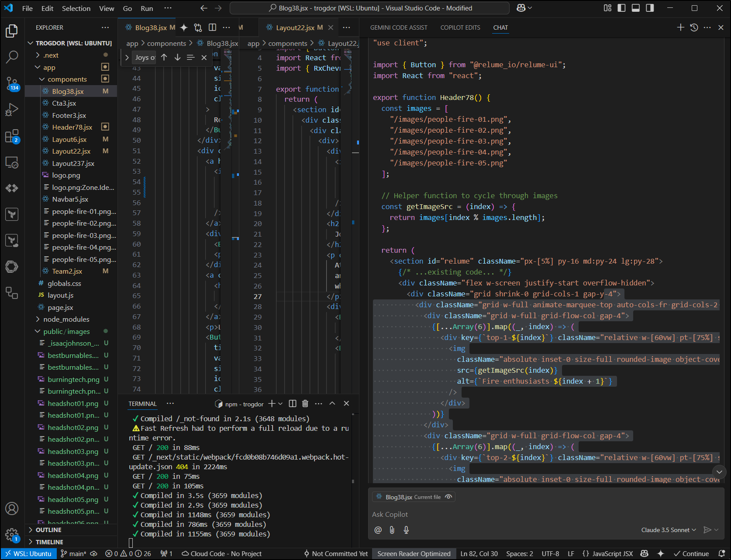731x560 pixels.
Task: Split the terminal panel
Action: pyautogui.click(x=293, y=404)
